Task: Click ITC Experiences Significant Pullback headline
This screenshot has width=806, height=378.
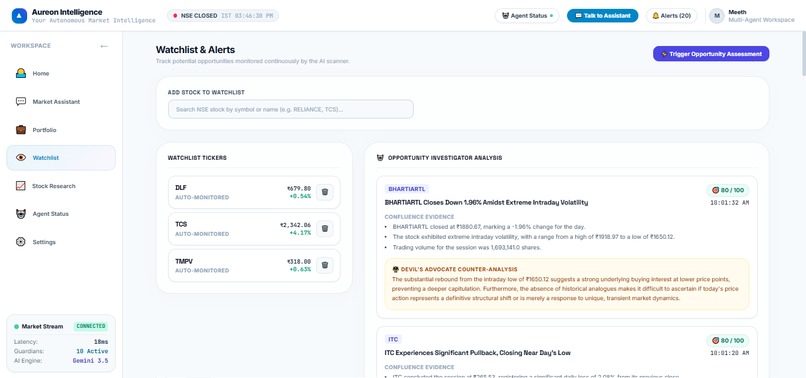Action: (x=477, y=353)
